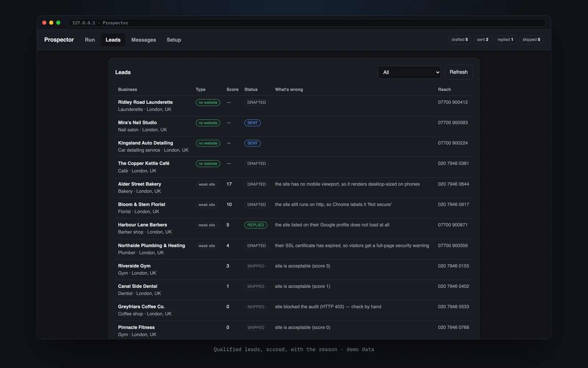Click SENT badge on Kingsland Auto Detailing row

(x=252, y=143)
